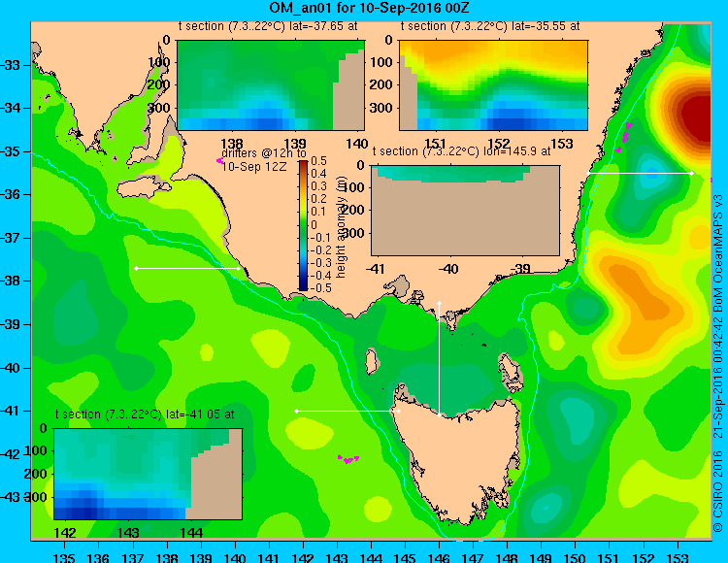The width and height of the screenshot is (728, 563).
Task: Click Kangaroo Island on the map
Action: point(143,189)
